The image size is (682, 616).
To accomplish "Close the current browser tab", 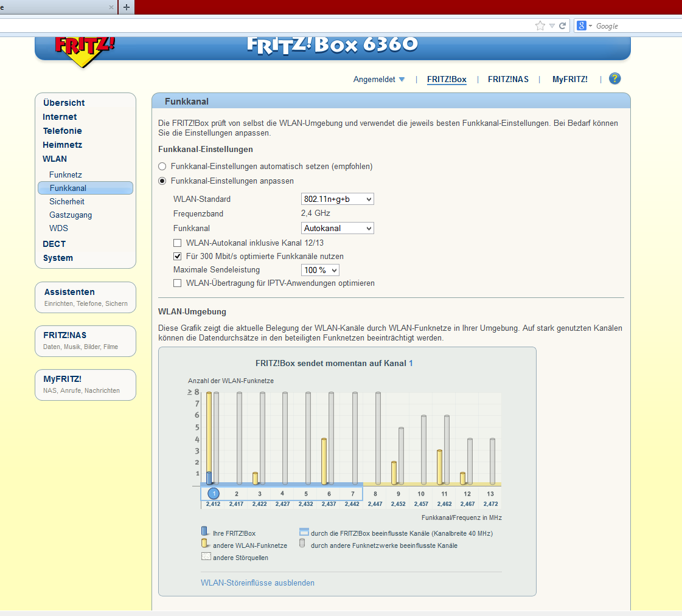I will (x=111, y=7).
